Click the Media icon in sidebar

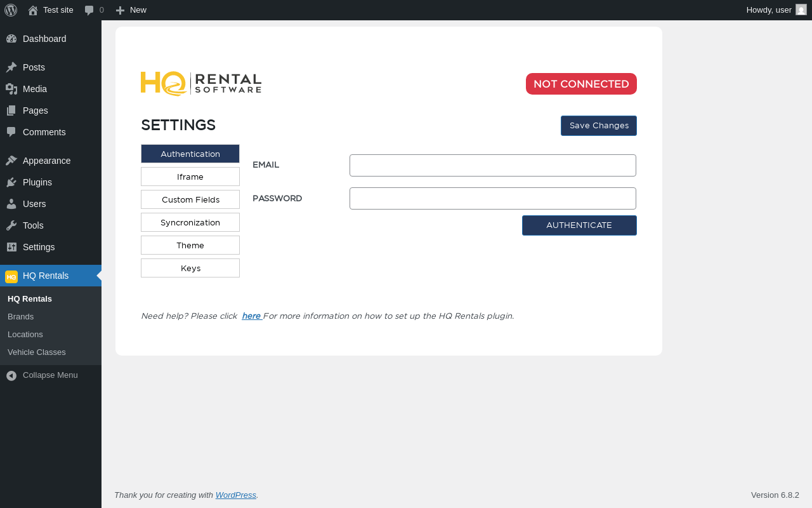(11, 89)
